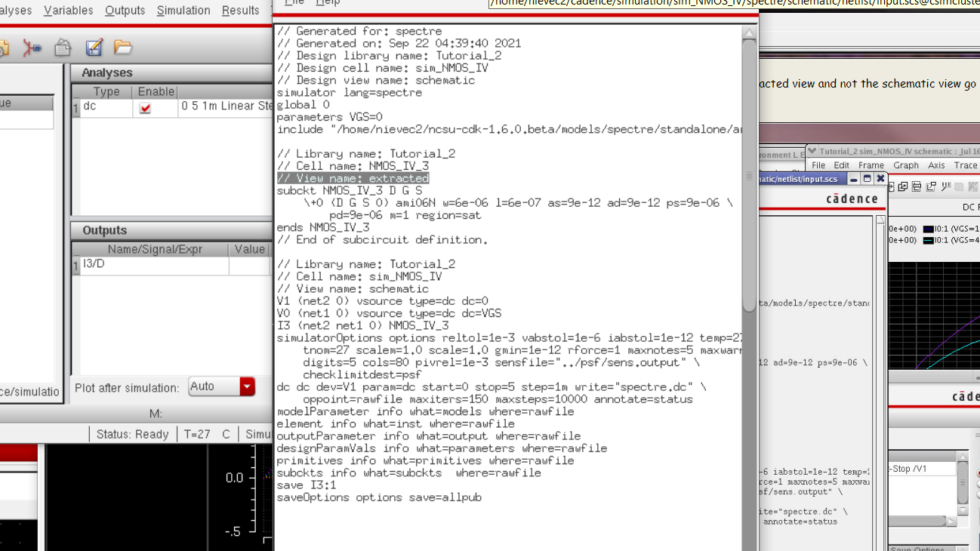
Task: Click the 'parameters VGS=0' line in netlist
Action: click(330, 117)
